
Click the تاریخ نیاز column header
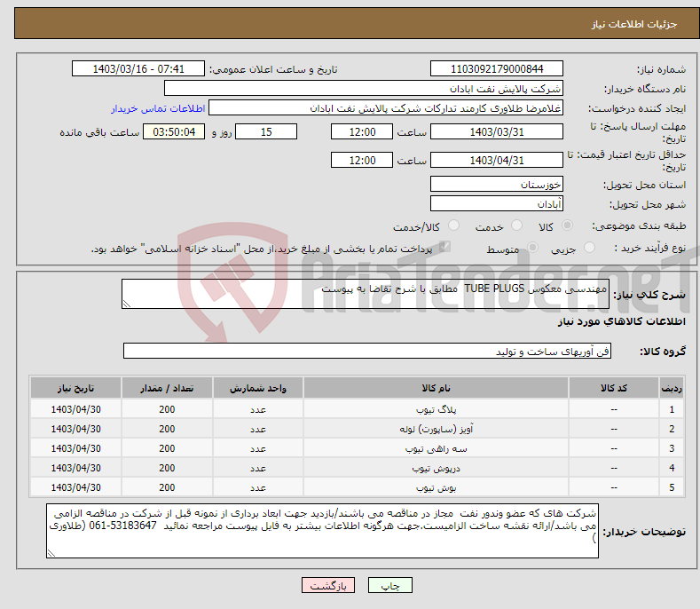(76, 388)
